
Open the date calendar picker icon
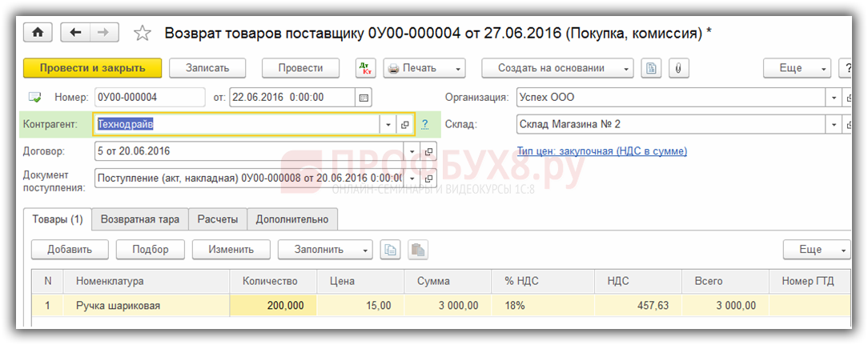(364, 98)
